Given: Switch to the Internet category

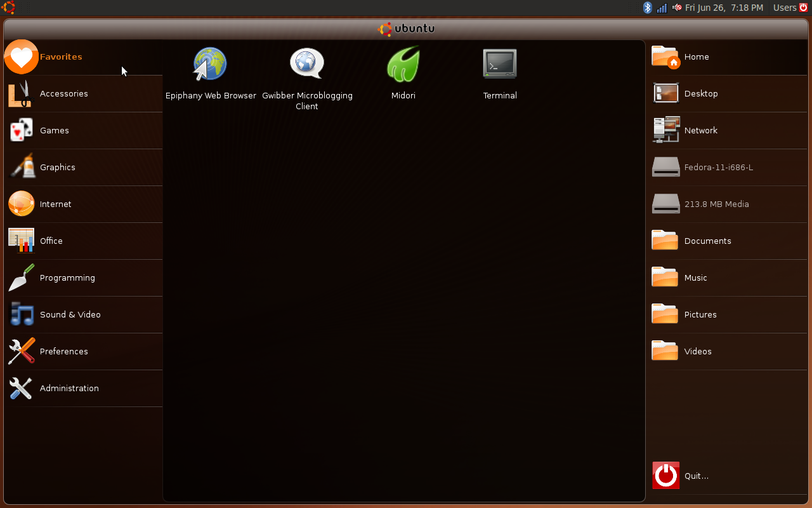Looking at the screenshot, I should click(55, 204).
